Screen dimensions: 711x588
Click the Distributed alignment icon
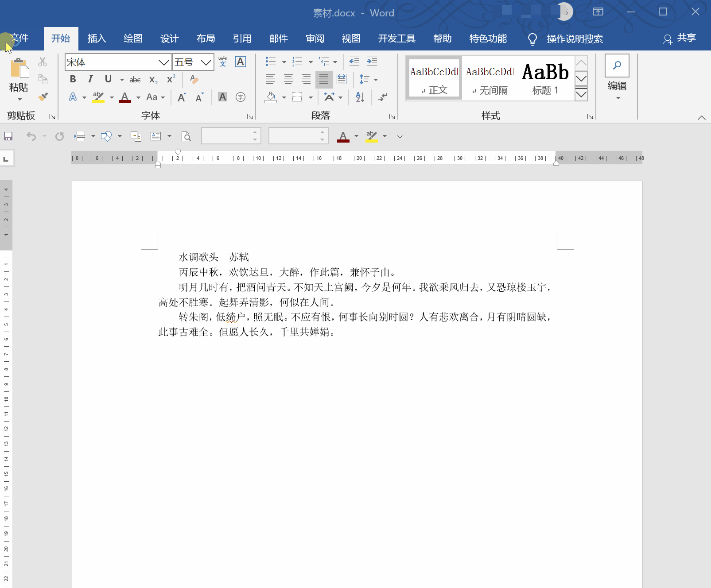(x=342, y=79)
